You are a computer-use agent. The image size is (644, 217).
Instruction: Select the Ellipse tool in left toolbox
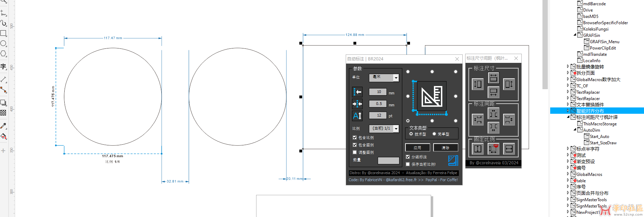[4, 44]
